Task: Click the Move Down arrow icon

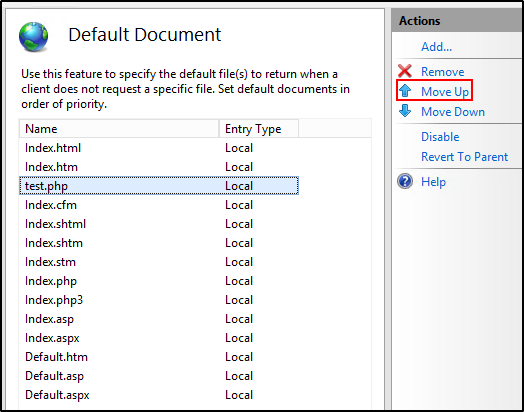Action: click(405, 111)
